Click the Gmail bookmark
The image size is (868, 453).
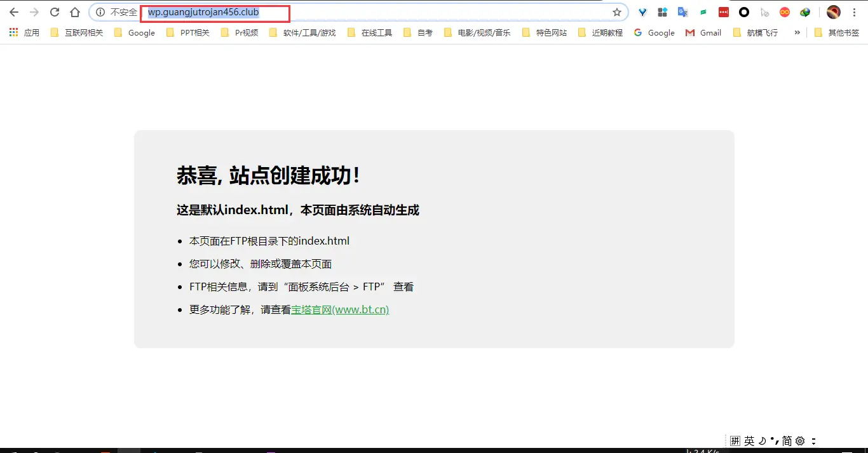tap(703, 32)
